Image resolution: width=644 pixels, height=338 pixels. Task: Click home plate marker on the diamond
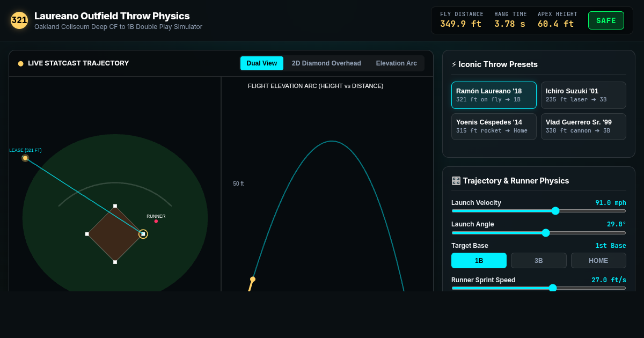tap(115, 262)
